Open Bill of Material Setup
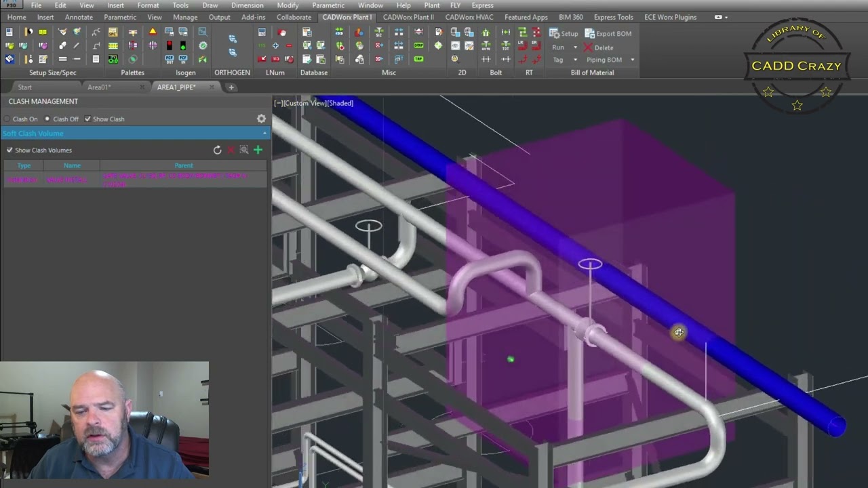The image size is (868, 488). [564, 33]
